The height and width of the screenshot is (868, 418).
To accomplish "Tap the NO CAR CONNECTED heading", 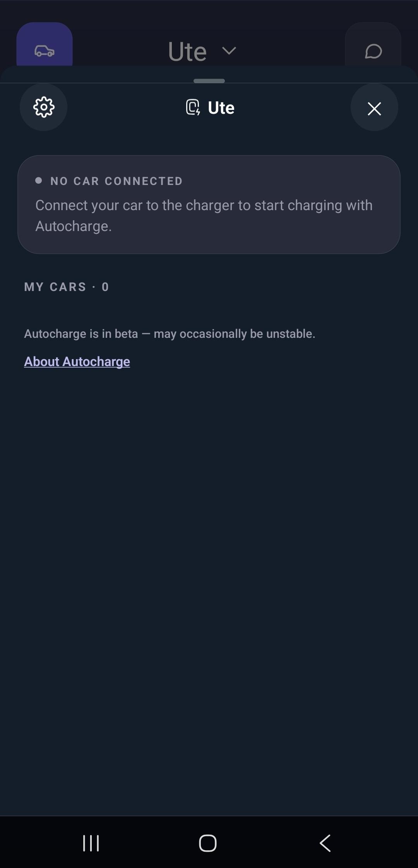I will (116, 181).
